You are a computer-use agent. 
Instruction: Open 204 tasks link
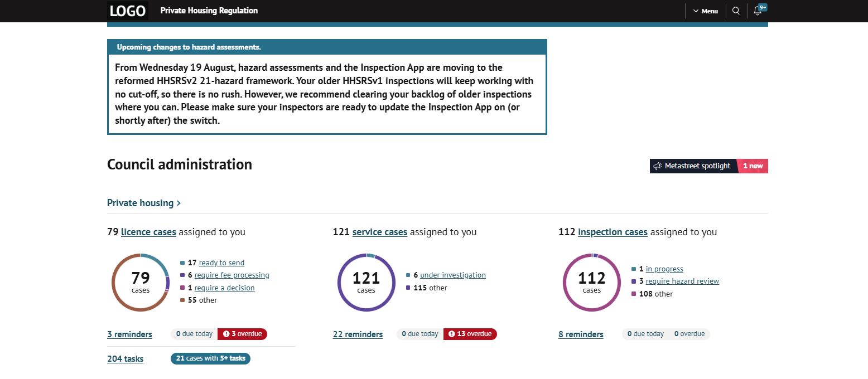tap(125, 359)
